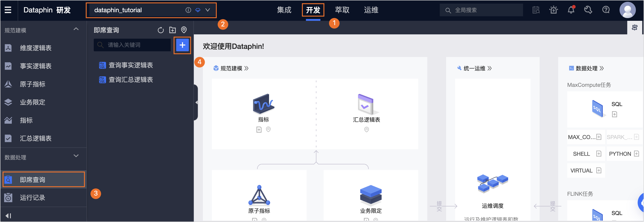The height and width of the screenshot is (222, 644).
Task: Open the hamburger main menu
Action: click(8, 10)
